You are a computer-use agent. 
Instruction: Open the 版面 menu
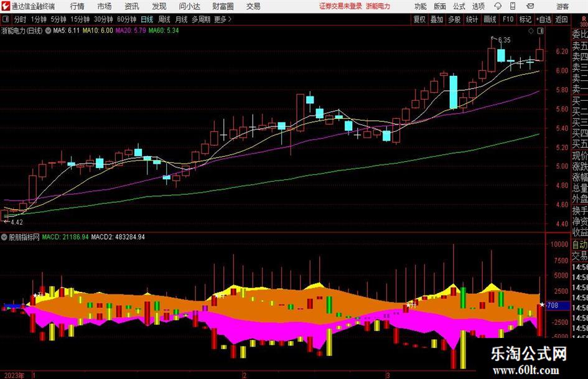point(440,6)
